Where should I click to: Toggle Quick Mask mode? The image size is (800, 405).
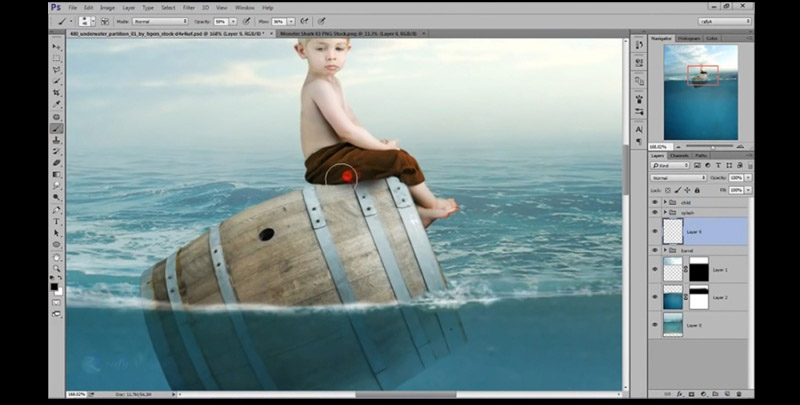tap(57, 303)
